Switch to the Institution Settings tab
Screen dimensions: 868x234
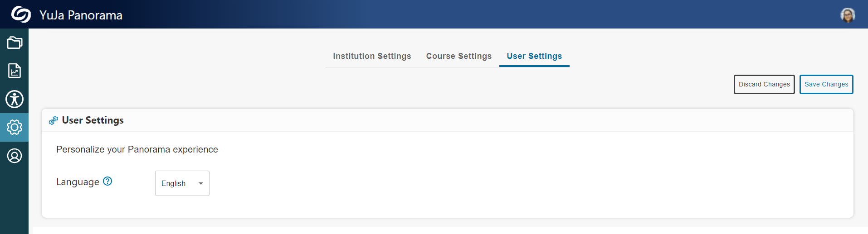pyautogui.click(x=372, y=56)
